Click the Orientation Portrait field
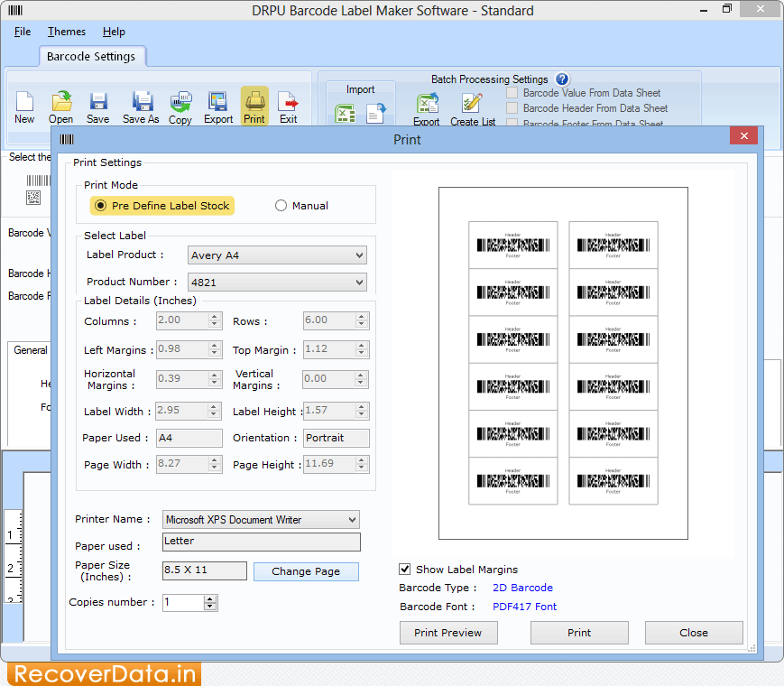 click(x=336, y=438)
